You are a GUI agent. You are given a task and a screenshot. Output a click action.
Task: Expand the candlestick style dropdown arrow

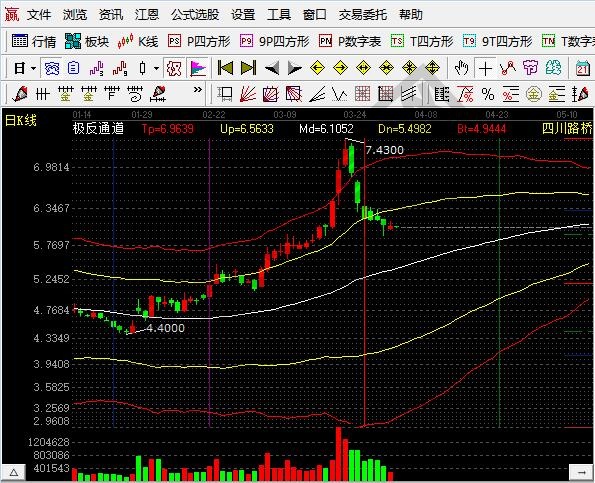[x=156, y=69]
